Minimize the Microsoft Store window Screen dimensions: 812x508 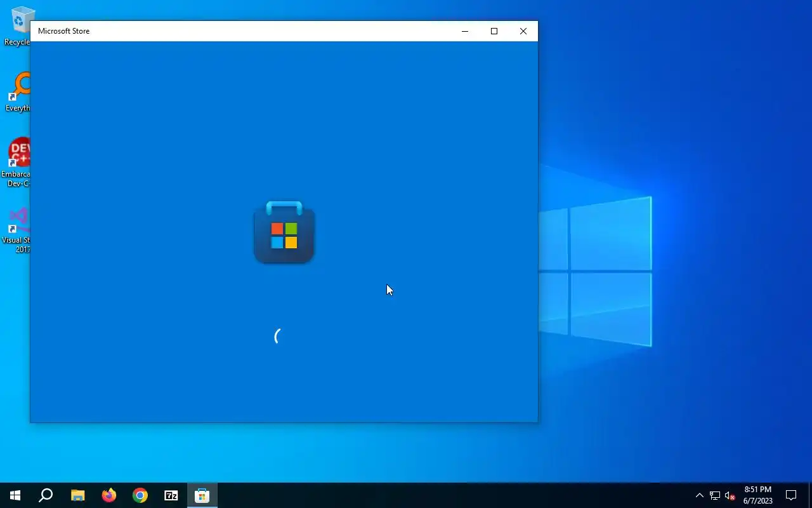pyautogui.click(x=465, y=31)
